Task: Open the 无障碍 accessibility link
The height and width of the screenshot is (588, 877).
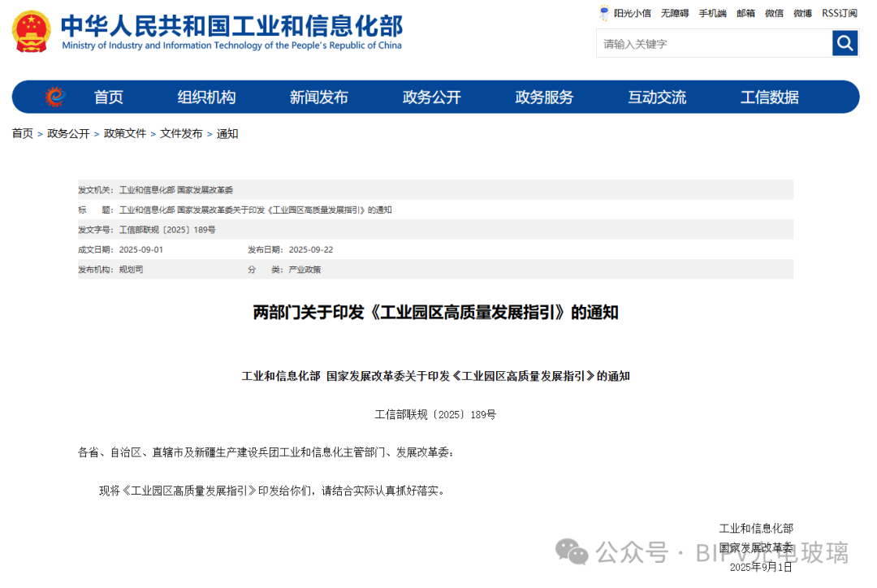Action: (x=674, y=14)
